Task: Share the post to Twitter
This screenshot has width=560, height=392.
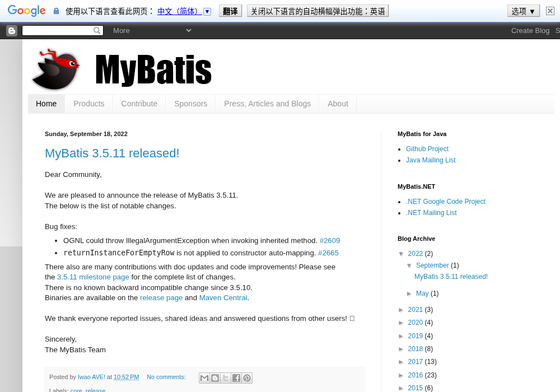Action: [x=225, y=377]
